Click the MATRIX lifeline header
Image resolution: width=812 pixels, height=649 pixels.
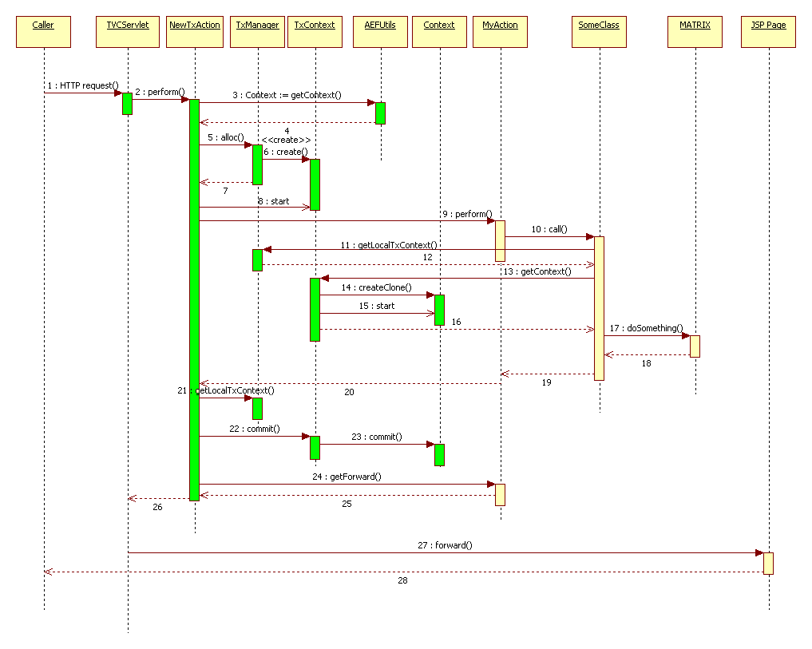pos(695,32)
